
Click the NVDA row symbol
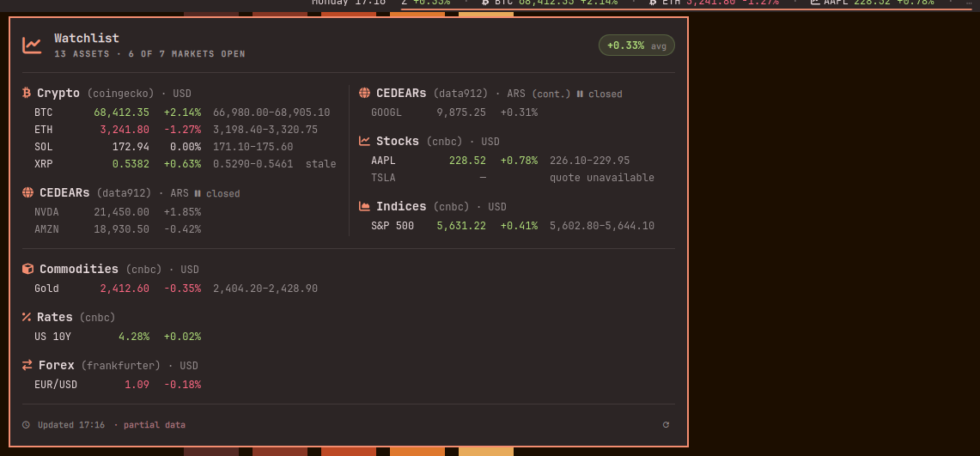tap(47, 212)
